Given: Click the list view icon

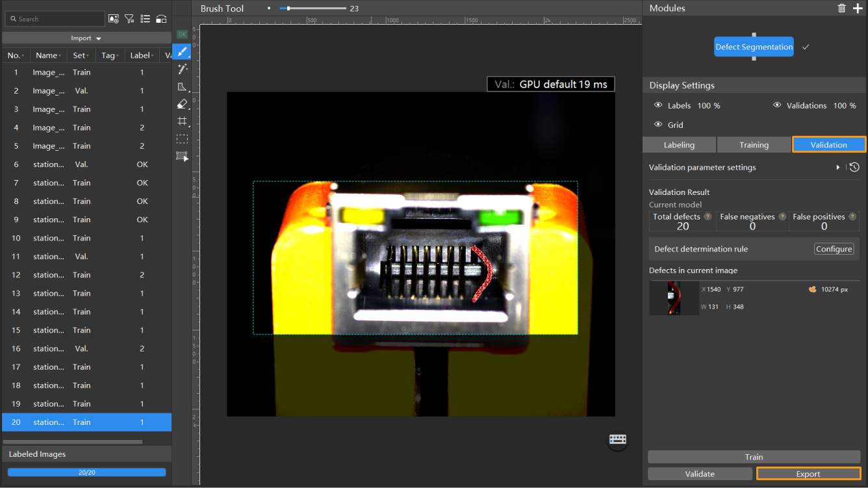Looking at the screenshot, I should click(x=145, y=19).
